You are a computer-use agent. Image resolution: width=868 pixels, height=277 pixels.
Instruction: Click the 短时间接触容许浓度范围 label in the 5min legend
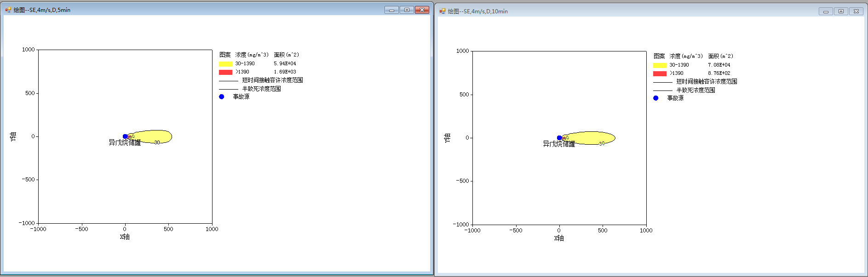(x=272, y=80)
